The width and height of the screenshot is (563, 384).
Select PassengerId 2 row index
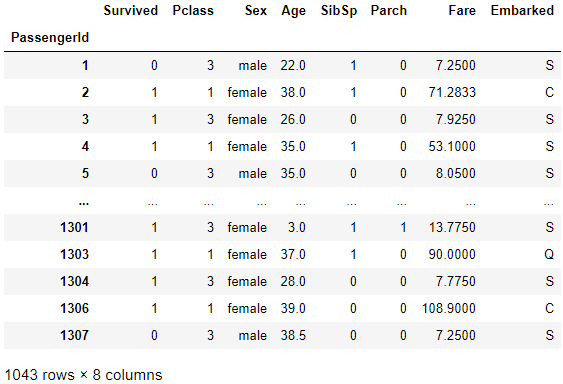(x=85, y=92)
